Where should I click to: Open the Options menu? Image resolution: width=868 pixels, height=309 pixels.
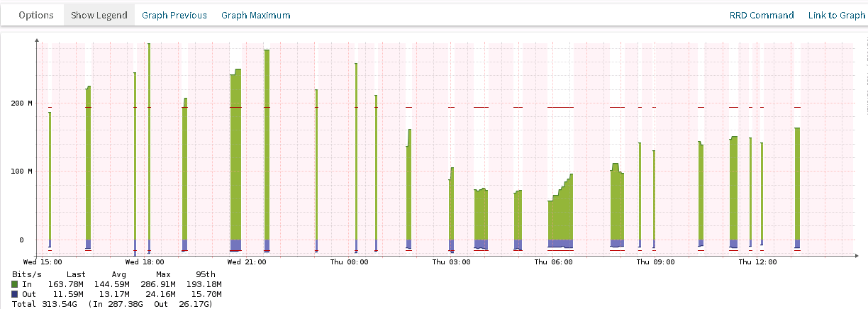36,15
